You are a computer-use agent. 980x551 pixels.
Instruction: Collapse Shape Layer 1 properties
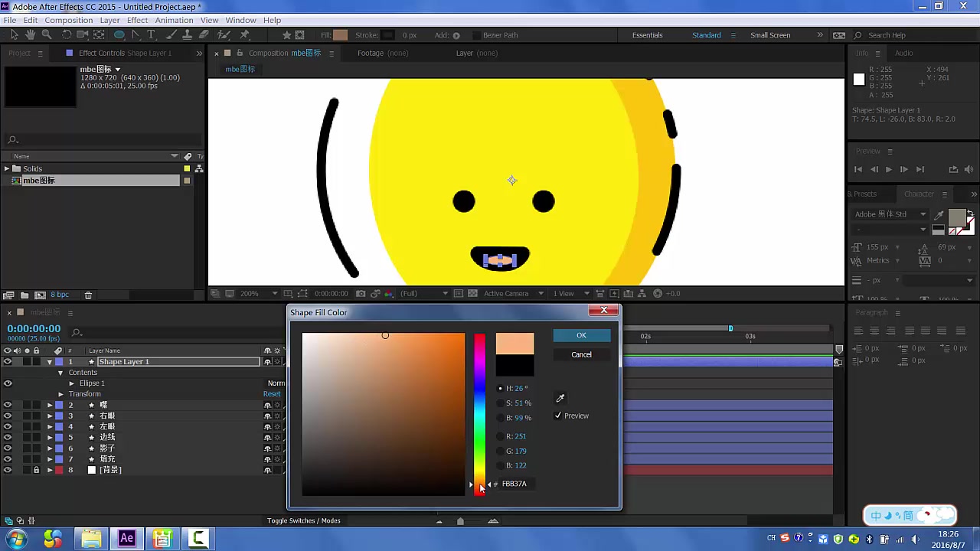50,361
